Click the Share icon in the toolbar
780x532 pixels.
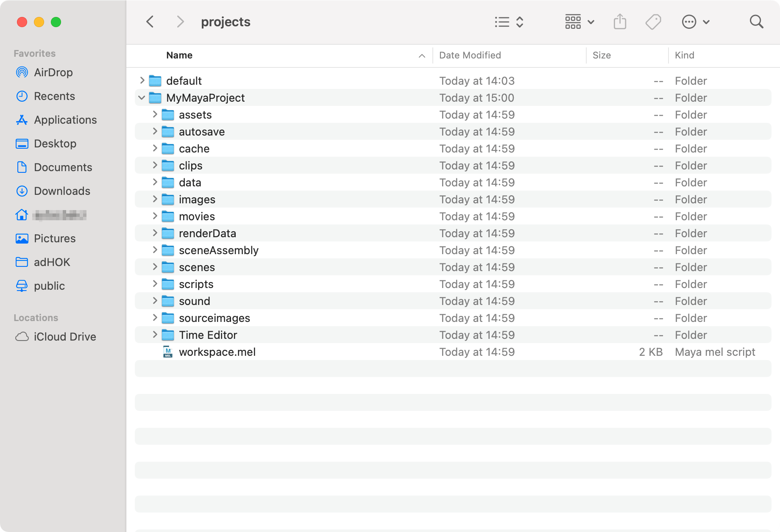point(620,22)
